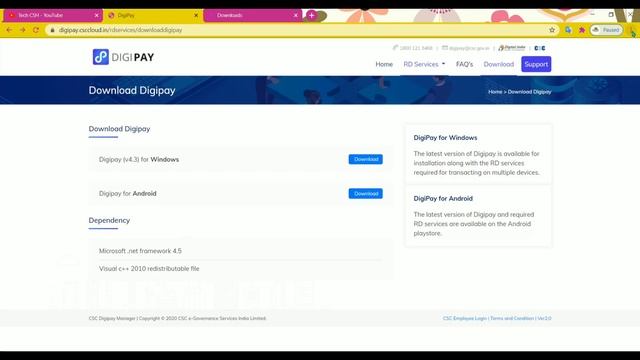This screenshot has width=640, height=360.
Task: Close the Downloads tab
Action: click(296, 15)
